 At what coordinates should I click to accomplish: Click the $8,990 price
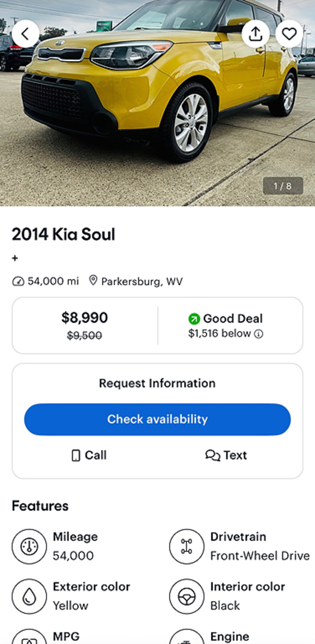85,318
